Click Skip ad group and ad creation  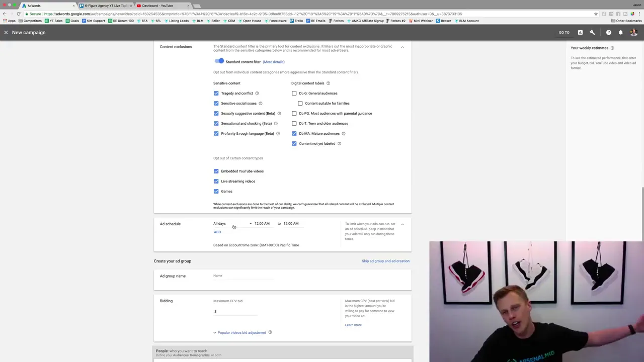coord(385,261)
